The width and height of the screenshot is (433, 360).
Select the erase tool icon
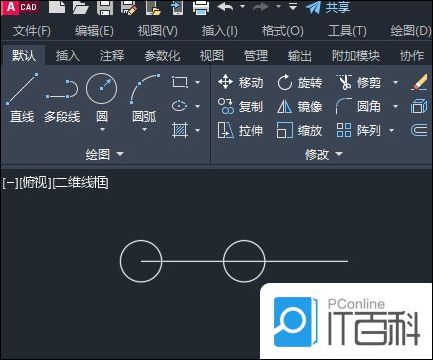coord(419,82)
